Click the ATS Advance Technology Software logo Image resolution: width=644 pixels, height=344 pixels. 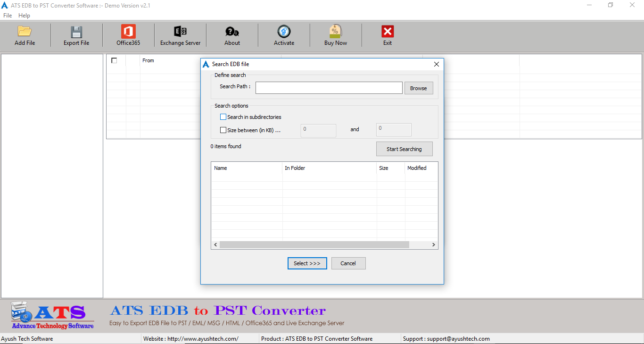pos(52,315)
